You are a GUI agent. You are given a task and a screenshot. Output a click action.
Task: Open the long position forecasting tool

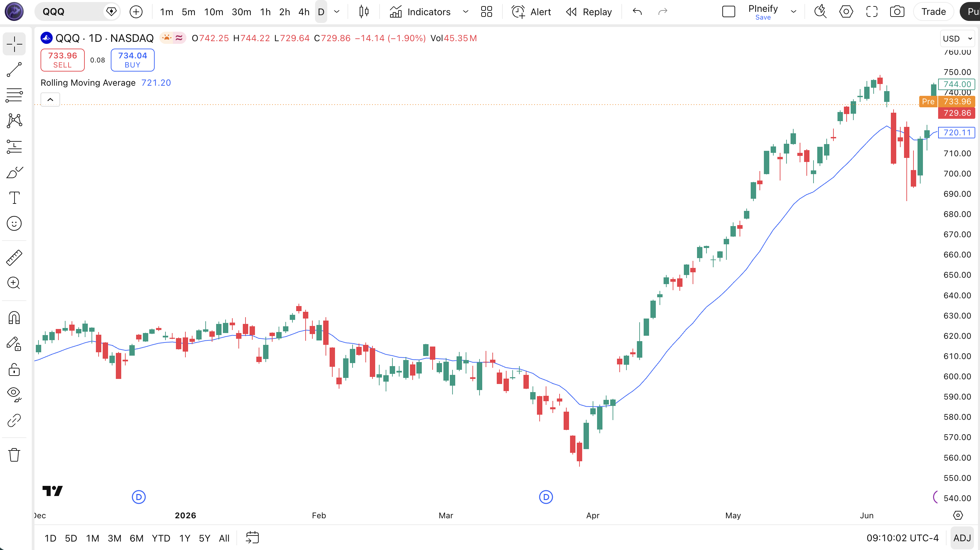point(14,146)
